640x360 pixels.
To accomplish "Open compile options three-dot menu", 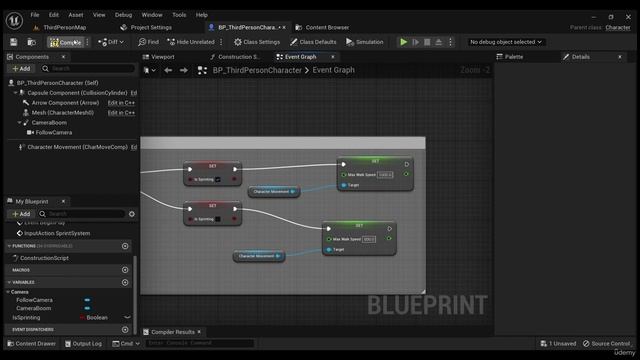I will tap(87, 42).
